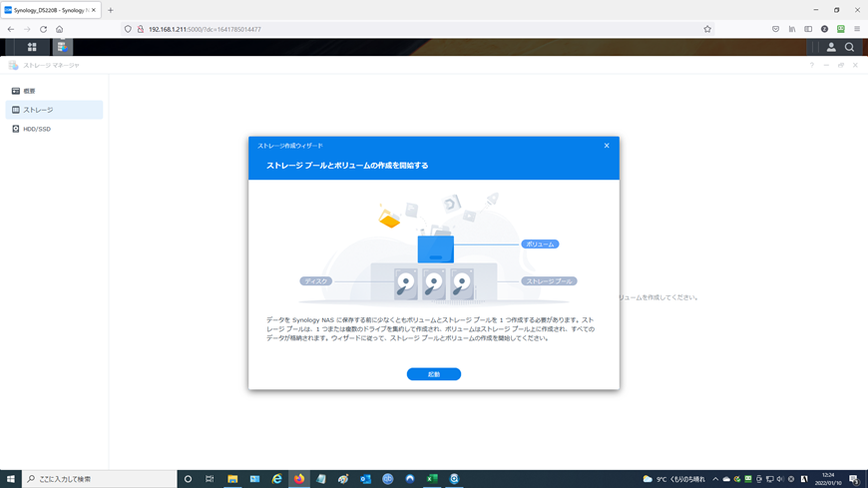Viewport: 868px width, 488px height.
Task: Open the DSM user account options icon
Action: click(831, 47)
